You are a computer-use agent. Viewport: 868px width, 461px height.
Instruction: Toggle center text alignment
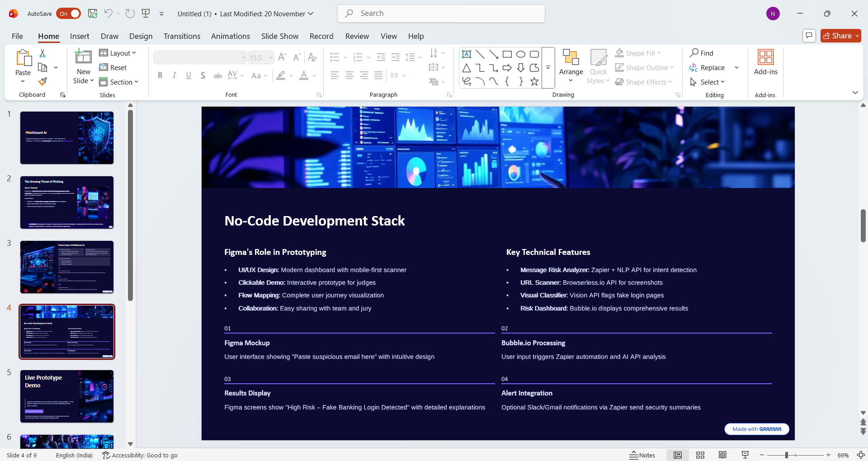click(349, 75)
